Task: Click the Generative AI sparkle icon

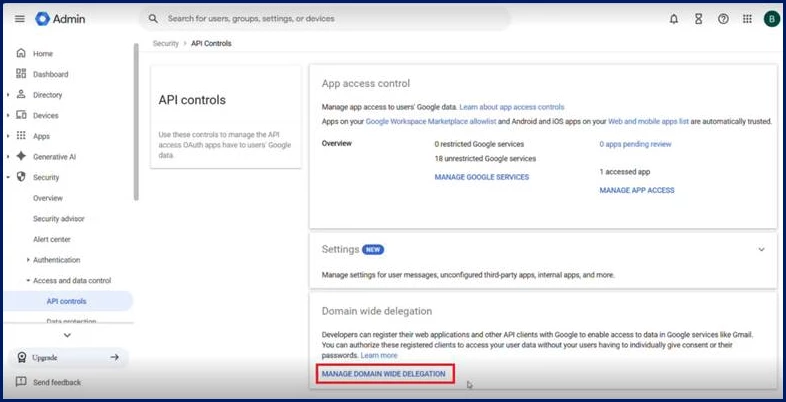Action: point(21,156)
